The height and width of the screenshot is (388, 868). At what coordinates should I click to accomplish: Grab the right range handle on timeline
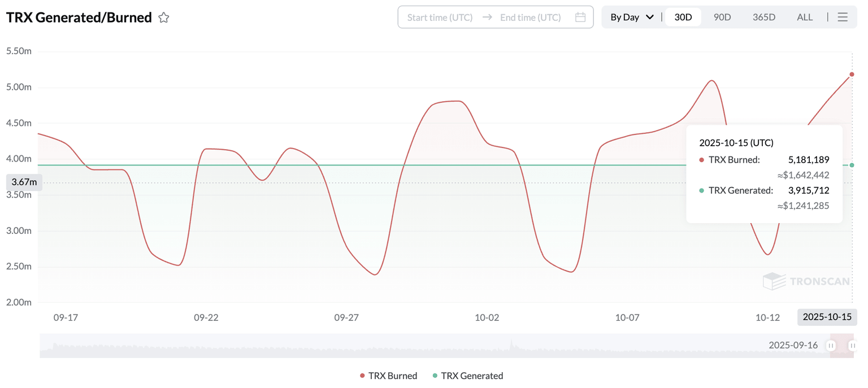click(852, 346)
